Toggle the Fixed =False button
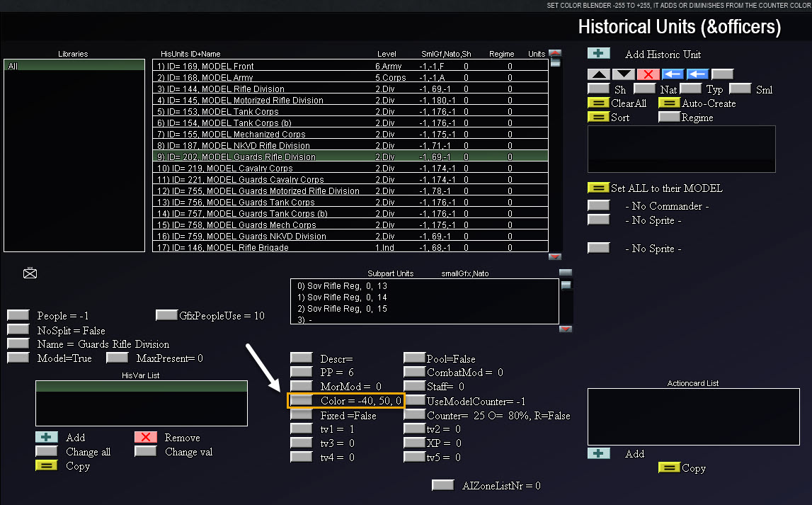Viewport: 812px width, 505px height. [302, 414]
